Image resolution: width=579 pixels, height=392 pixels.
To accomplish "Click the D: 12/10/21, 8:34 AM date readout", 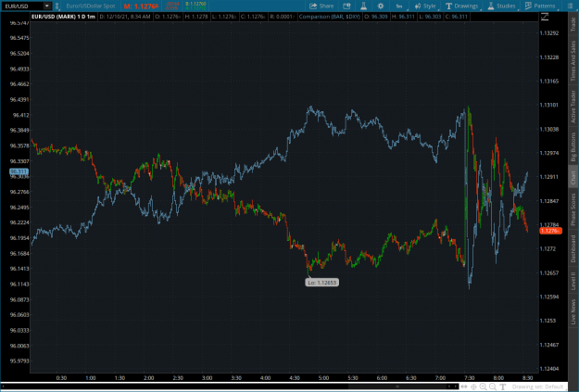I will [125, 17].
